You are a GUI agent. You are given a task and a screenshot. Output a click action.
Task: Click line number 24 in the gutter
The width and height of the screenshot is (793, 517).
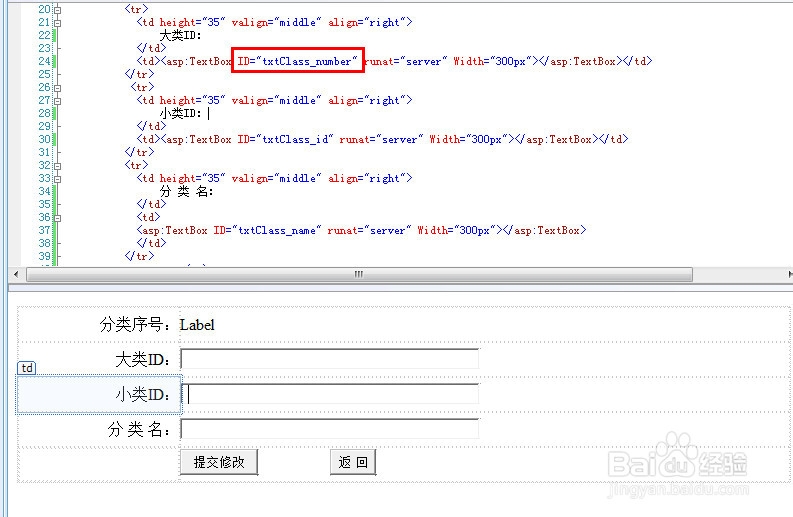tap(45, 61)
